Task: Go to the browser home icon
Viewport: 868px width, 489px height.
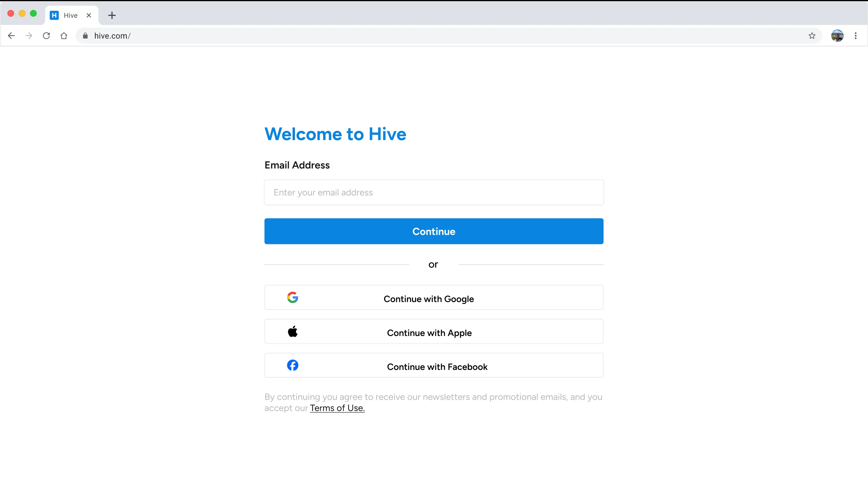Action: tap(64, 36)
